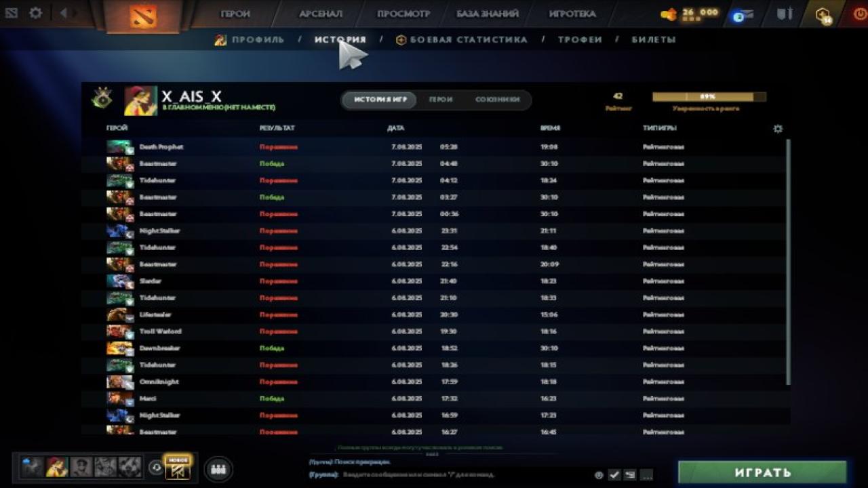Open the shards balance icon
Image resolution: width=868 pixels, height=488 pixels.
tap(669, 14)
